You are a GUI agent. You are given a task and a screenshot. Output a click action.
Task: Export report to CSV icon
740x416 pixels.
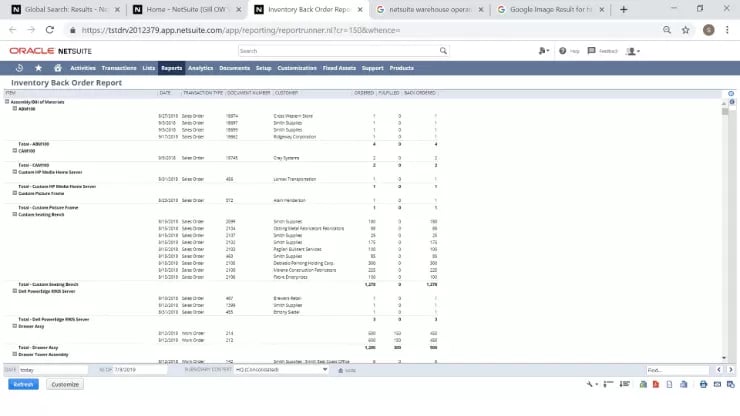[669, 384]
